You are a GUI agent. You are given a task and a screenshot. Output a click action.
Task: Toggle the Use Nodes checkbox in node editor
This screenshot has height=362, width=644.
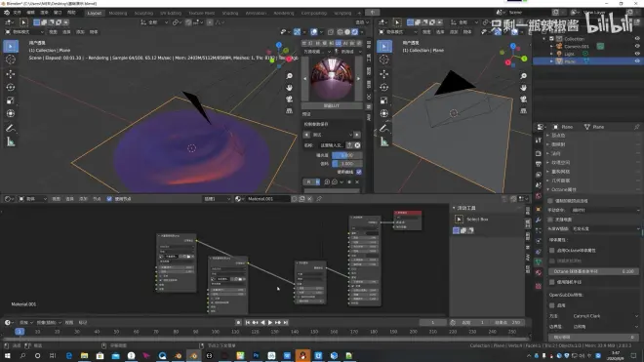coord(109,199)
